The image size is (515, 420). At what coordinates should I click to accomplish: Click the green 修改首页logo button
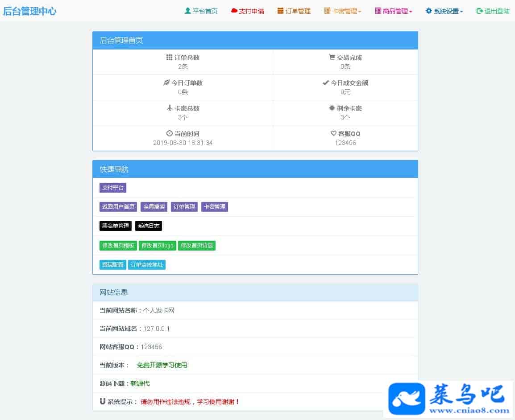point(158,246)
